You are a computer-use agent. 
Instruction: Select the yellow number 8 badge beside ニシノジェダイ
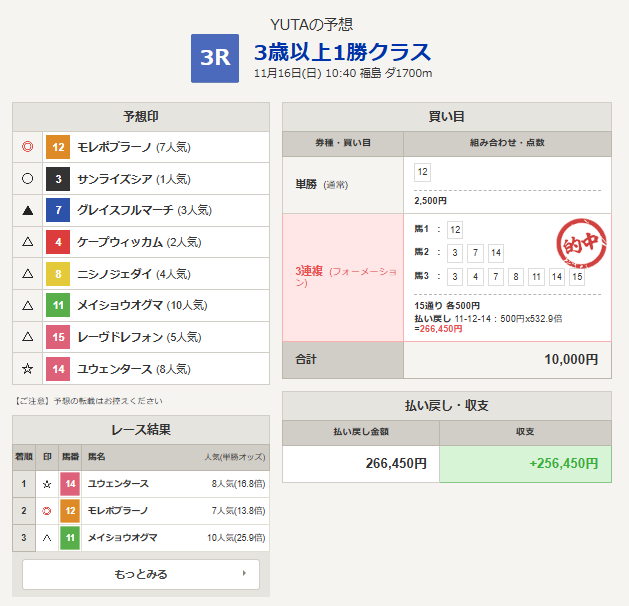click(x=58, y=273)
